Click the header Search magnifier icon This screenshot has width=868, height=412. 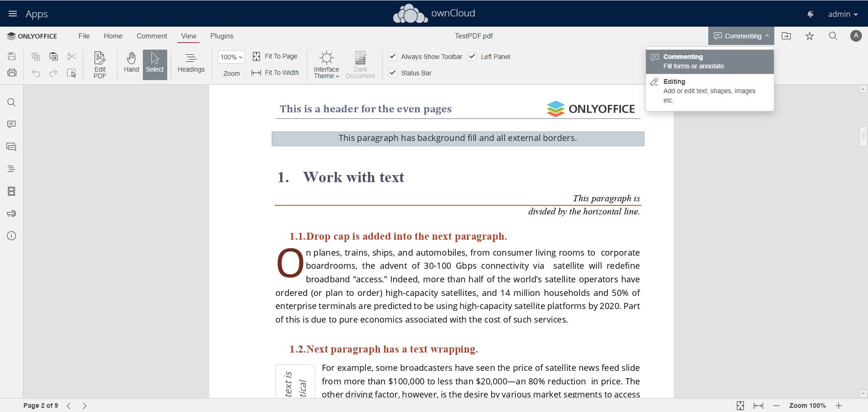click(833, 36)
